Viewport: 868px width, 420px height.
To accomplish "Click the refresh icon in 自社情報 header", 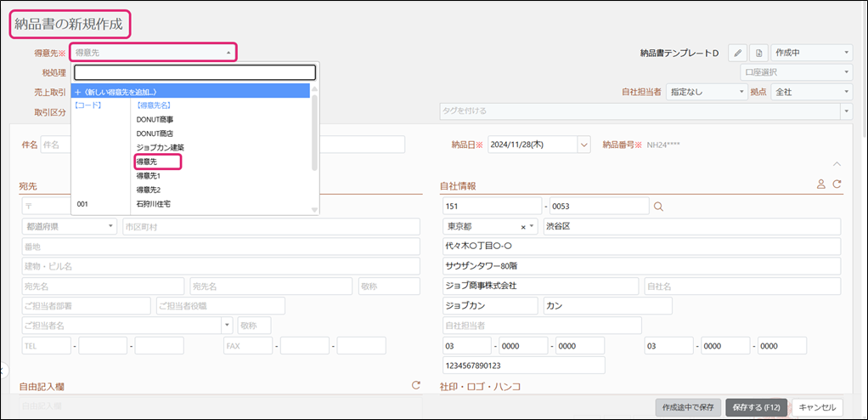I will (837, 184).
